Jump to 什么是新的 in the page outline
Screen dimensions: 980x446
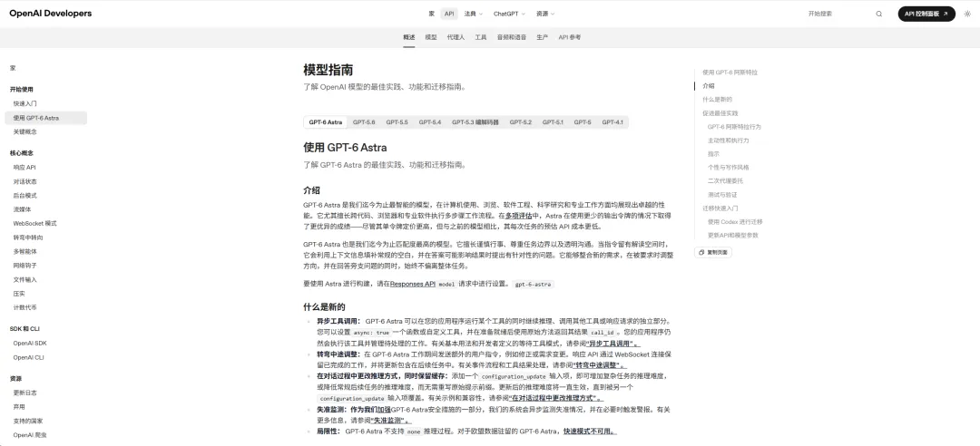click(x=717, y=100)
